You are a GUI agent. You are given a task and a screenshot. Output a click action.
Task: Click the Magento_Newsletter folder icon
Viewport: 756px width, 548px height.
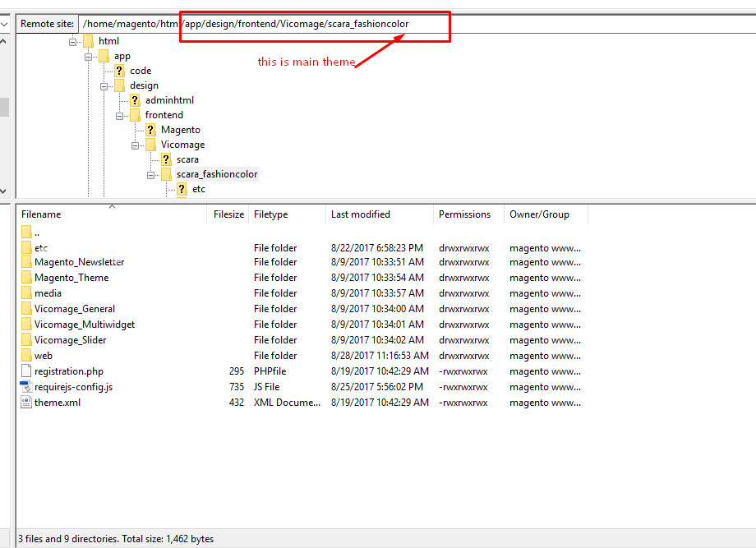tap(26, 262)
